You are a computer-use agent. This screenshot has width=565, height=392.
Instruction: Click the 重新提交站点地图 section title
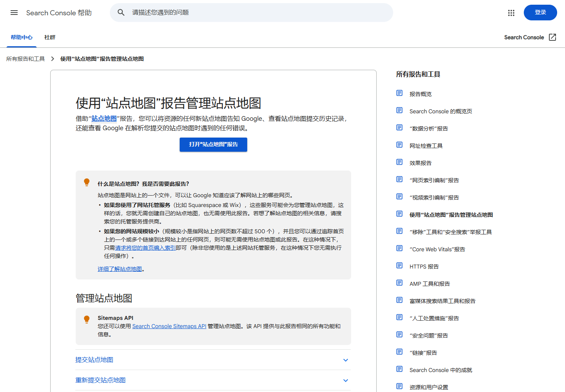100,380
